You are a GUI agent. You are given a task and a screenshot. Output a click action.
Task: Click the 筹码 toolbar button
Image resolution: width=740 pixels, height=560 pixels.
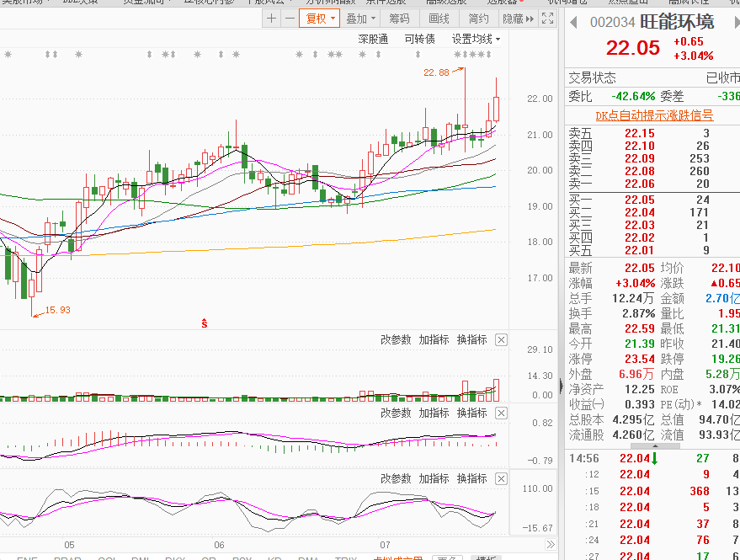pos(399,19)
